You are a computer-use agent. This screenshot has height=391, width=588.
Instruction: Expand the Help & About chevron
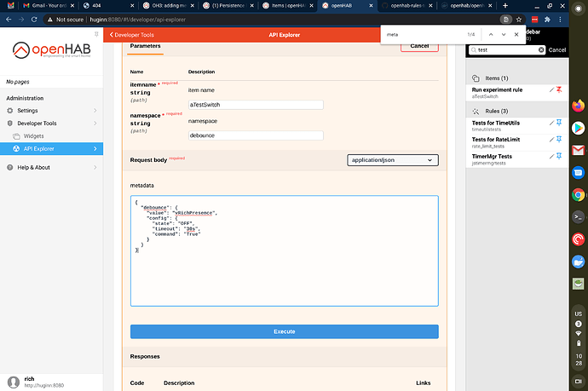pyautogui.click(x=95, y=168)
